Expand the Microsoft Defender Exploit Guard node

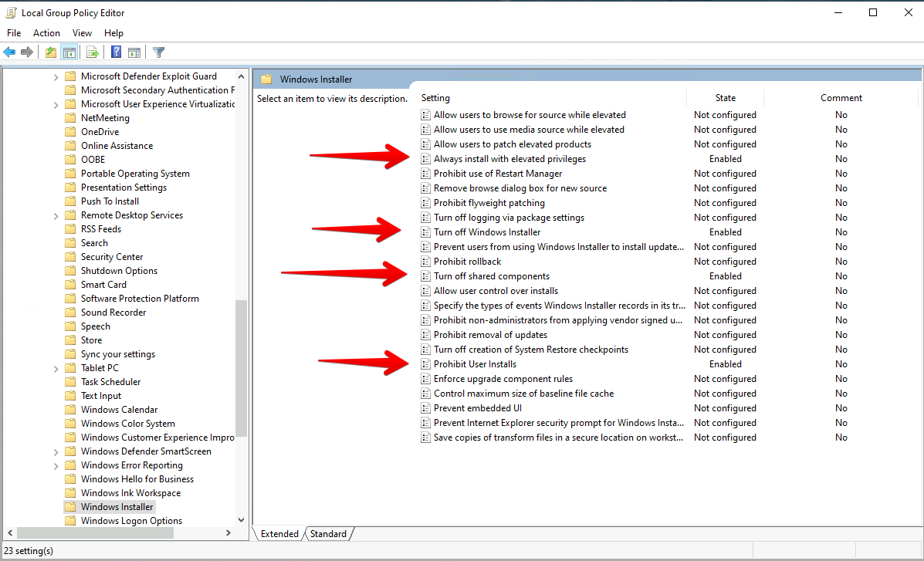click(56, 77)
